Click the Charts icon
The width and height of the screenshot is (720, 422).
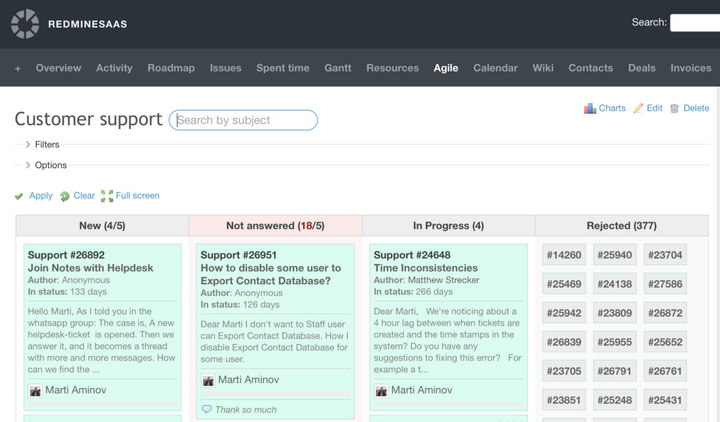click(590, 108)
